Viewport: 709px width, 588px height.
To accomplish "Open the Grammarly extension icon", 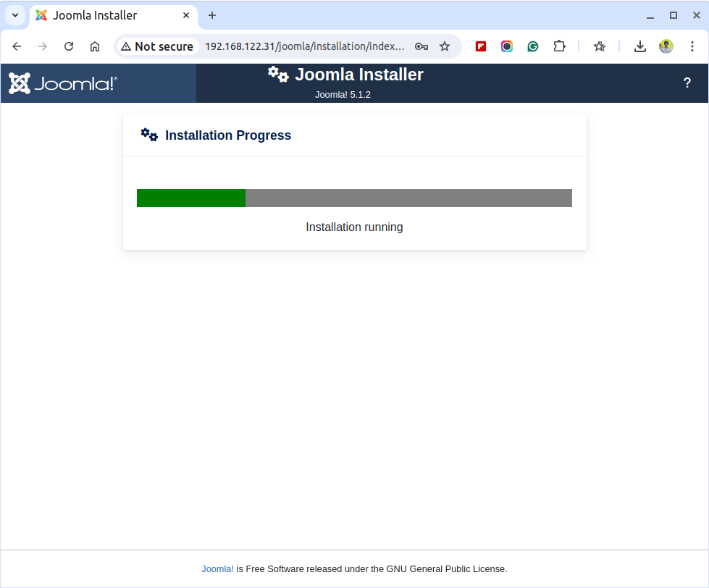I will coord(532,46).
